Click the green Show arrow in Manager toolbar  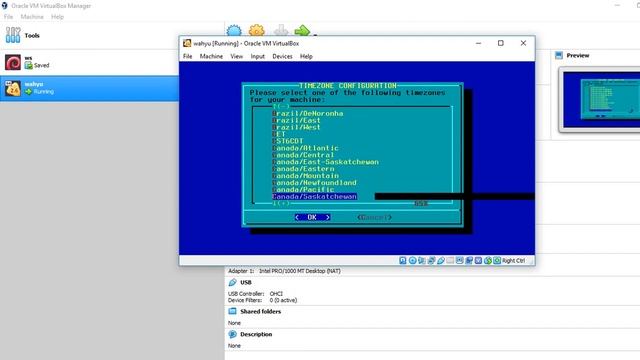click(x=302, y=31)
